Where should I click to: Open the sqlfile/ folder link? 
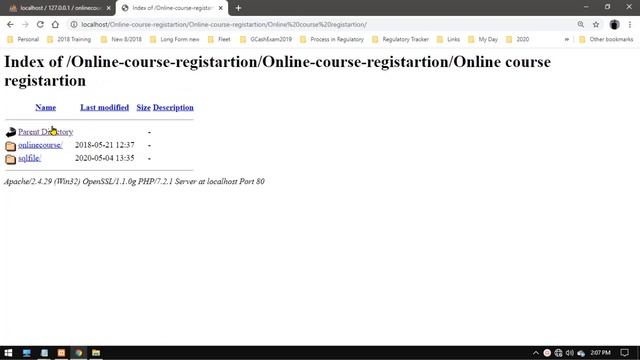pyautogui.click(x=30, y=158)
